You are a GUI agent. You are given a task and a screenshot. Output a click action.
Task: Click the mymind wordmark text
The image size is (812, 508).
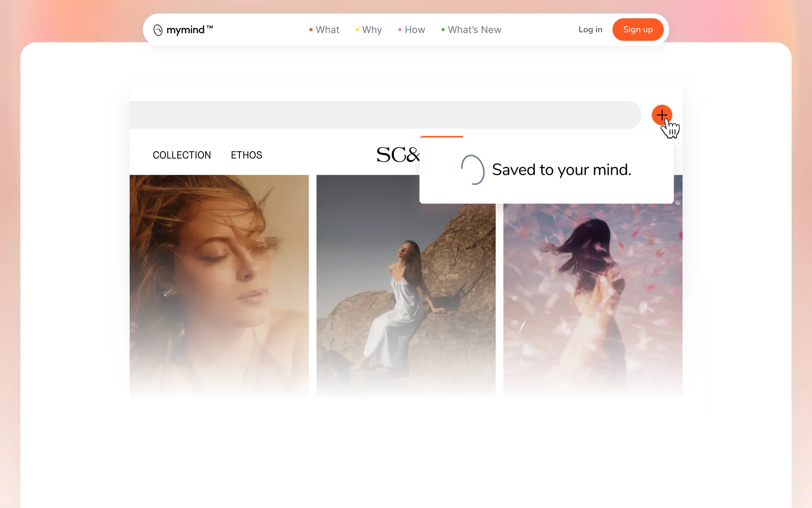point(186,30)
